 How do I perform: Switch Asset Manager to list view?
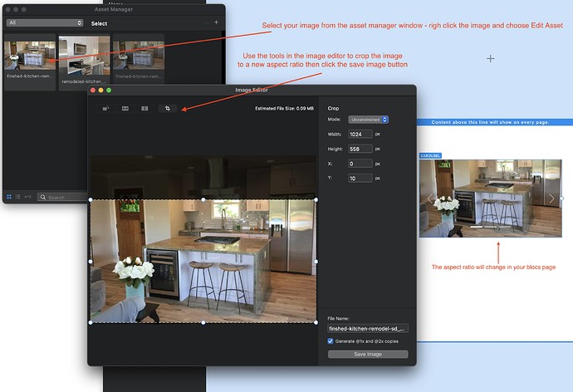click(x=17, y=197)
